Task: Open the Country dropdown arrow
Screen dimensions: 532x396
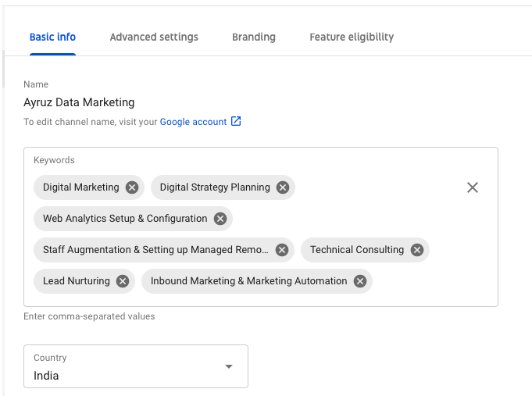Action: [x=229, y=366]
